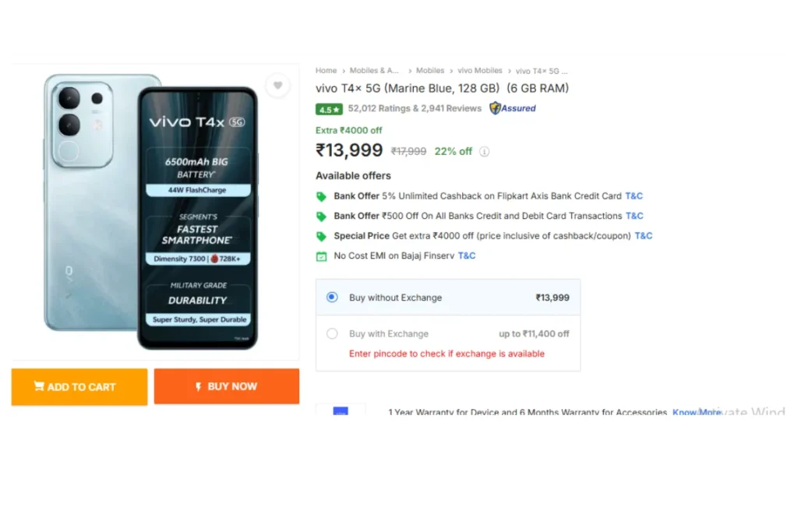Open T&C for Axis Bank cashback offer
Screen dimensions: 798x532
tap(634, 196)
